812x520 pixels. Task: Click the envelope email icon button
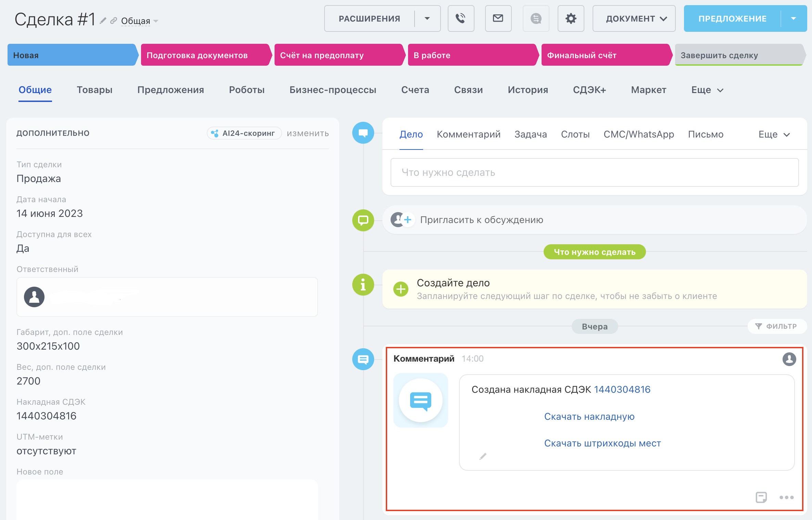498,18
